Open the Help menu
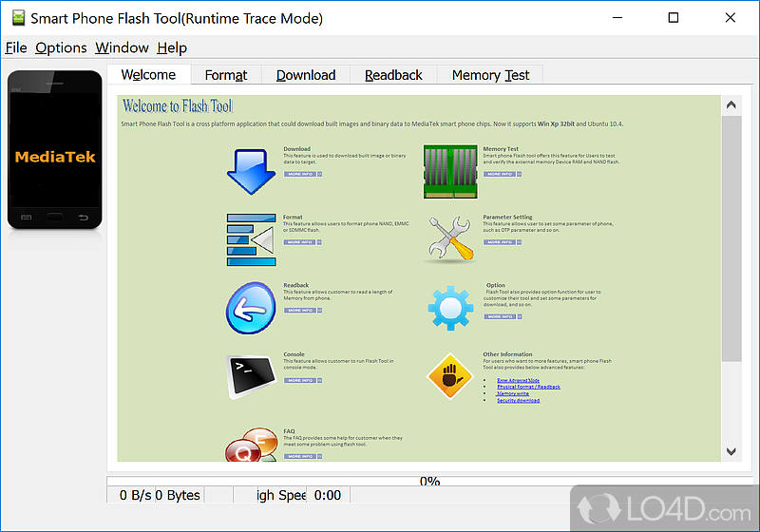This screenshot has height=532, width=760. pyautogui.click(x=172, y=47)
